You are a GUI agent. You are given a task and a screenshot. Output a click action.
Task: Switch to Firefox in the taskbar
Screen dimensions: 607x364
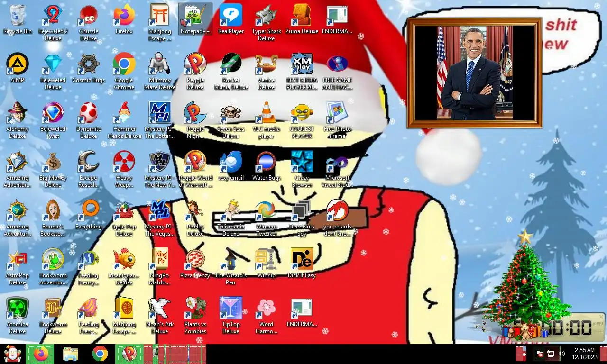tap(41, 354)
